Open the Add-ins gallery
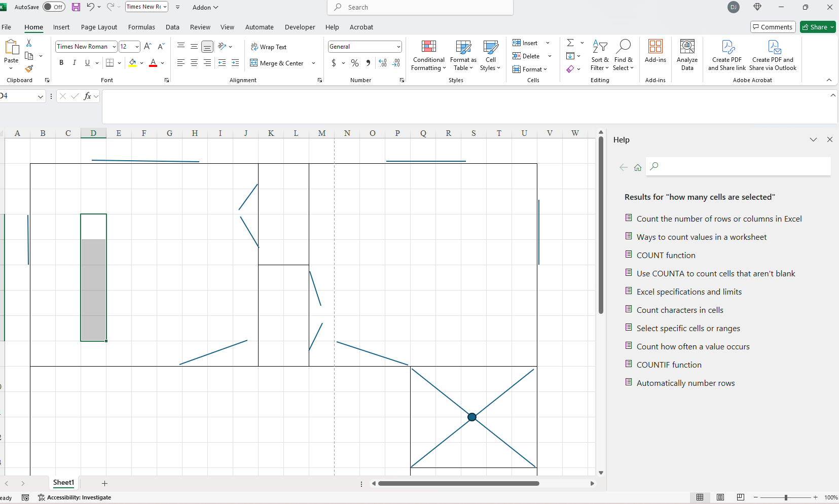 click(655, 52)
